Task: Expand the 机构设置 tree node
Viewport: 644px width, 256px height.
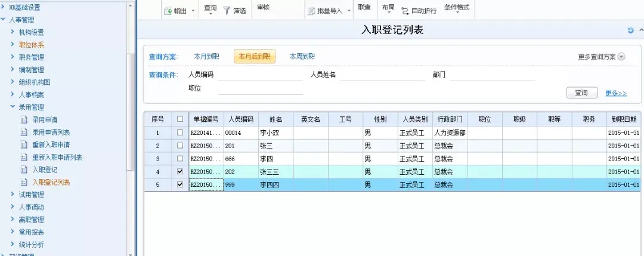Action: pyautogui.click(x=13, y=32)
